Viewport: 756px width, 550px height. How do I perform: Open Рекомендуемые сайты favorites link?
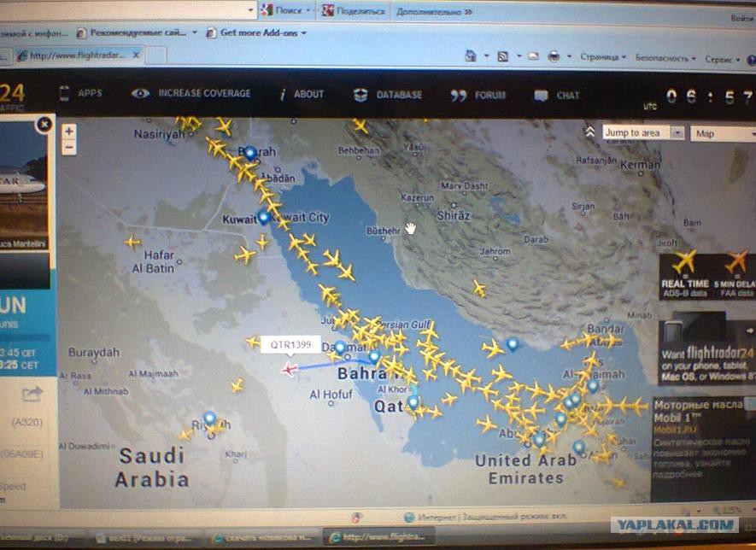point(132,32)
